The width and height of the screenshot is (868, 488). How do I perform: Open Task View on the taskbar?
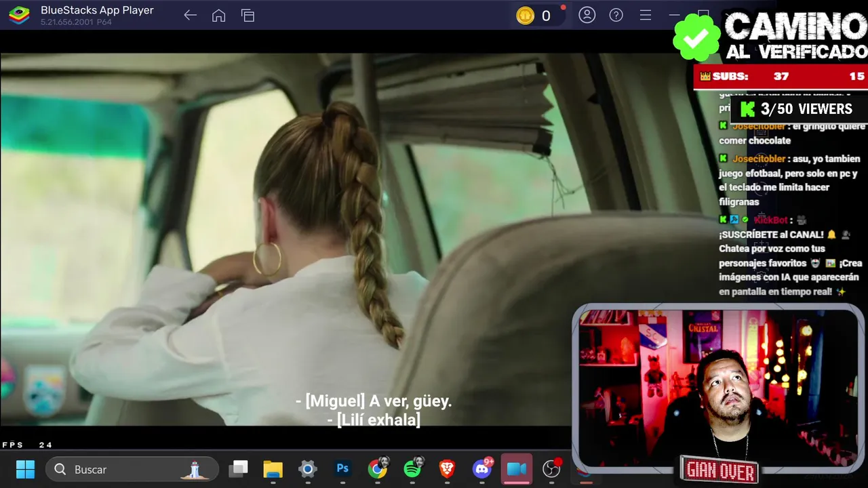click(x=238, y=469)
